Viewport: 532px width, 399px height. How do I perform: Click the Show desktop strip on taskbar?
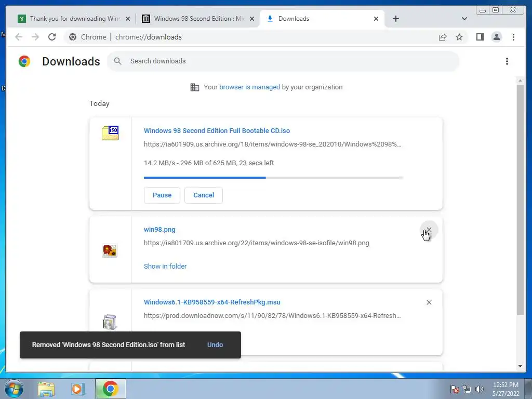pyautogui.click(x=528, y=389)
